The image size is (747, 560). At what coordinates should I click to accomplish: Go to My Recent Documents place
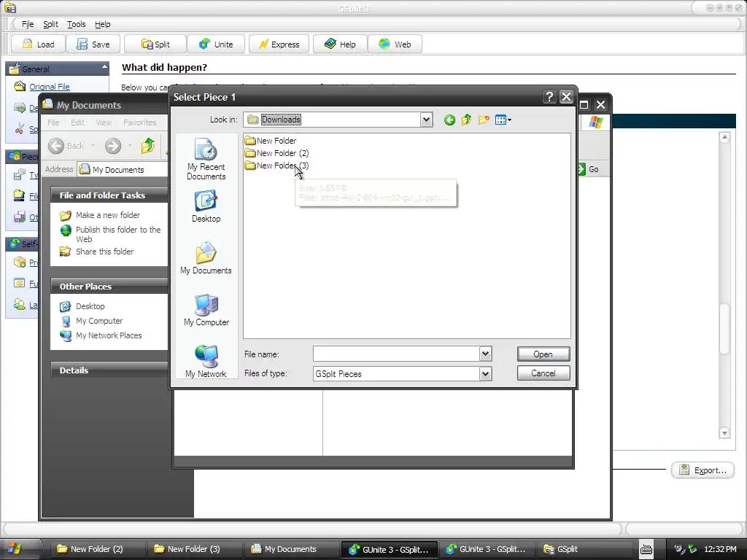[206, 159]
